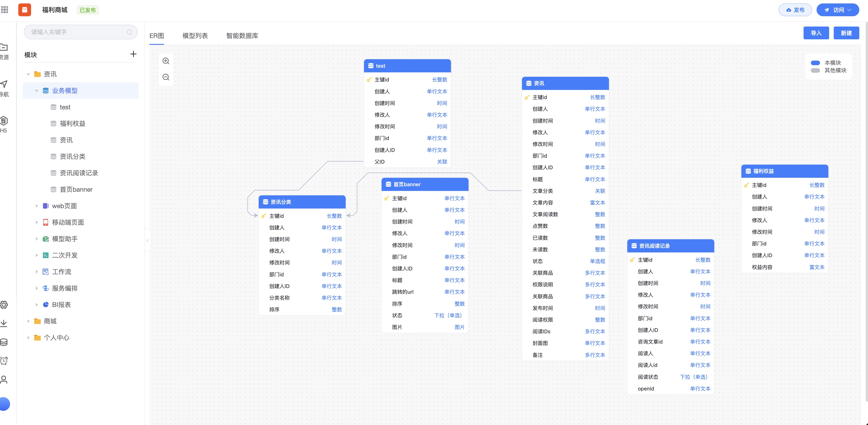The height and width of the screenshot is (425, 868).
Task: Expand the 二次开发 tree node
Action: tap(37, 255)
